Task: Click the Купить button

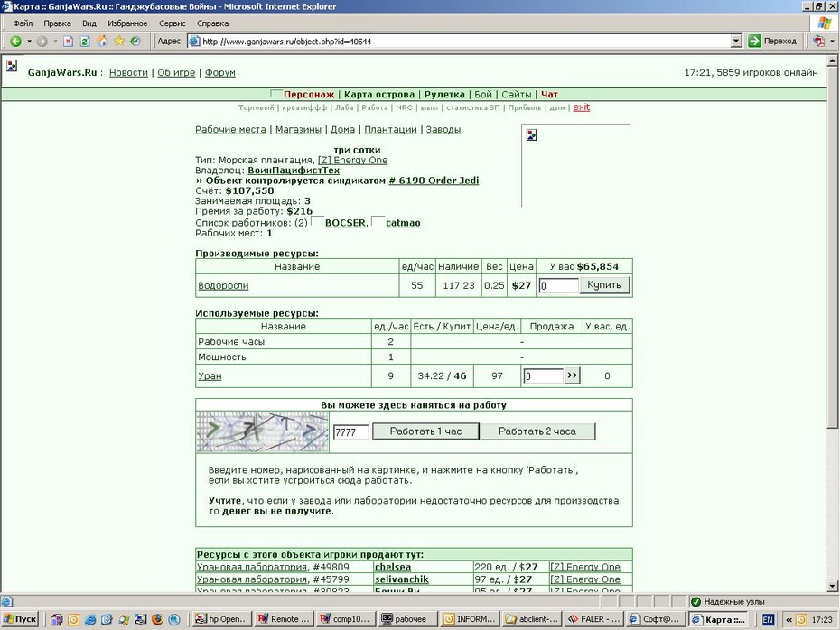Action: coord(603,284)
